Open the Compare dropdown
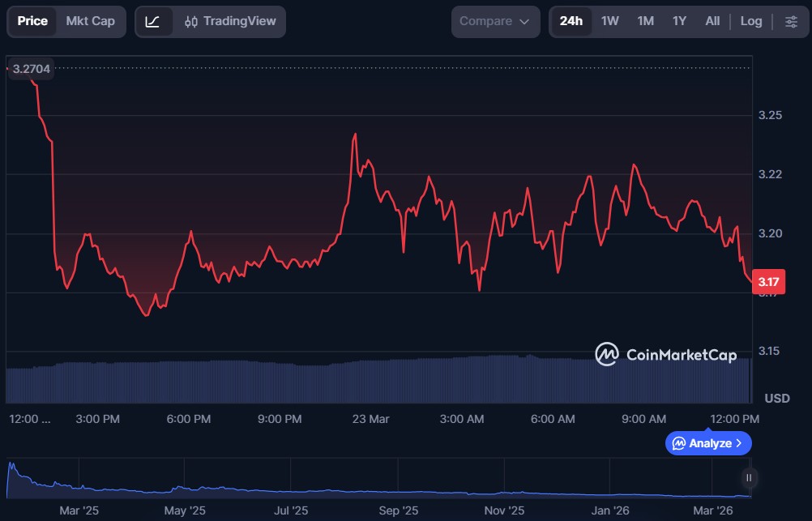The height and width of the screenshot is (521, 812). [x=495, y=22]
